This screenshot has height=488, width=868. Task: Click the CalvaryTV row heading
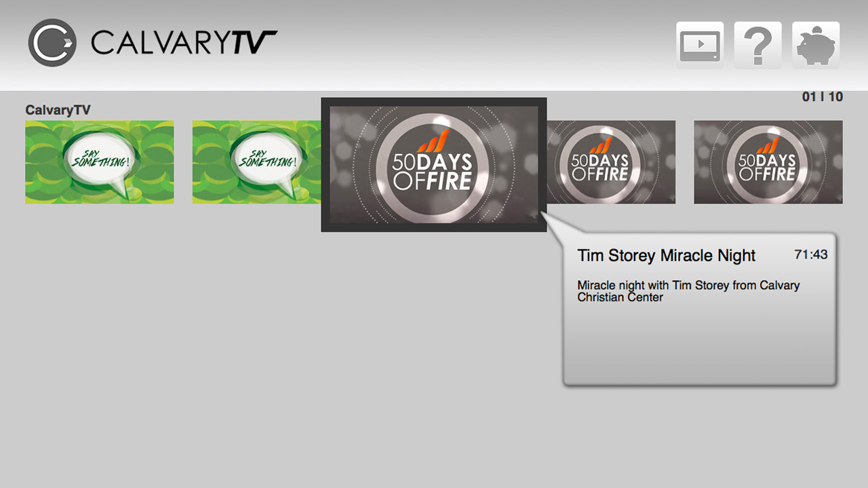click(x=58, y=110)
